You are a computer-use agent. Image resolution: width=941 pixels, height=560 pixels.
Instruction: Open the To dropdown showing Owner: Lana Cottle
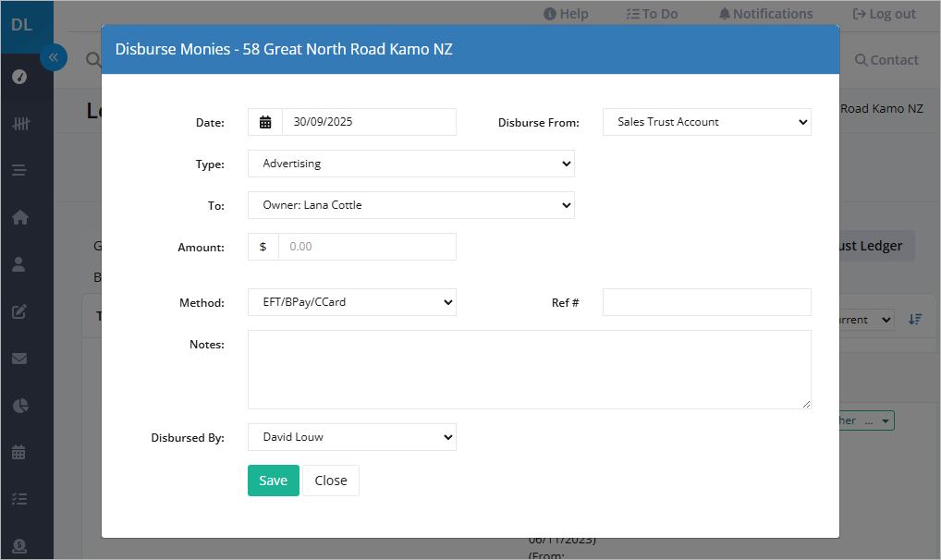411,205
